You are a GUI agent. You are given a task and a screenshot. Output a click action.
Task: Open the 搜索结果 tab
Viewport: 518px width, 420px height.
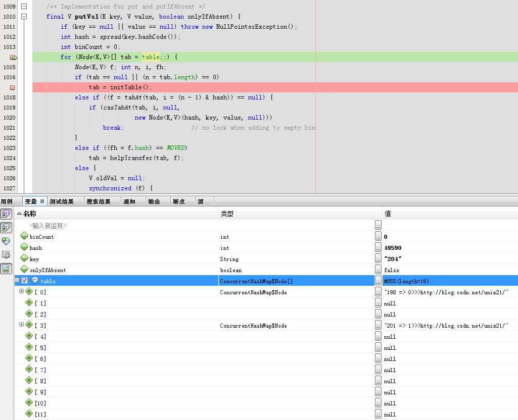point(99,201)
